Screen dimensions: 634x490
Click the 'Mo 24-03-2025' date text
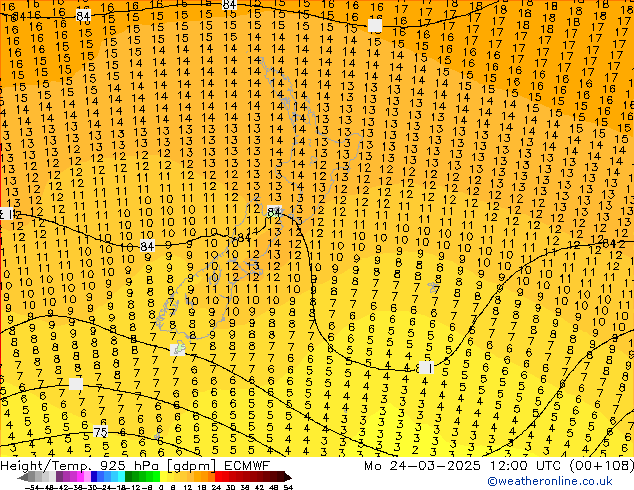coord(423,466)
